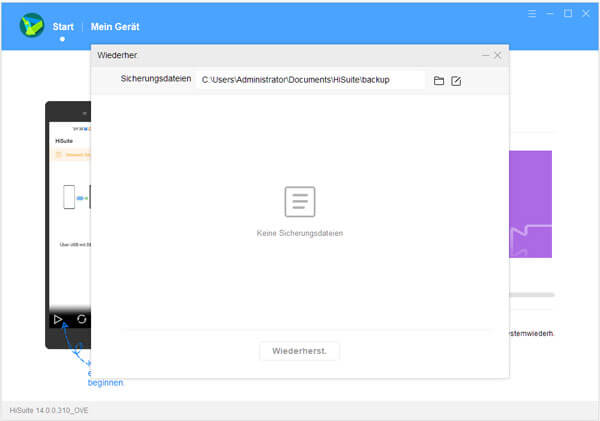Click the gray progress bar under purple tile
Screen dimensions: 600x421
click(x=530, y=295)
